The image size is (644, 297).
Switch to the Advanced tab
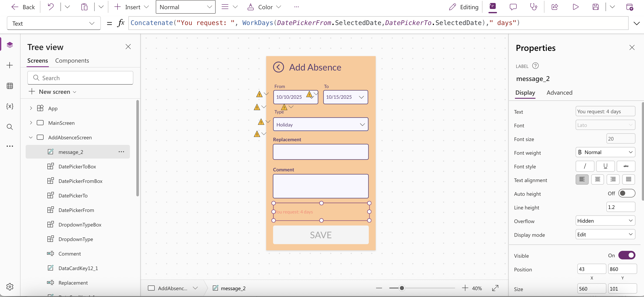pyautogui.click(x=559, y=93)
